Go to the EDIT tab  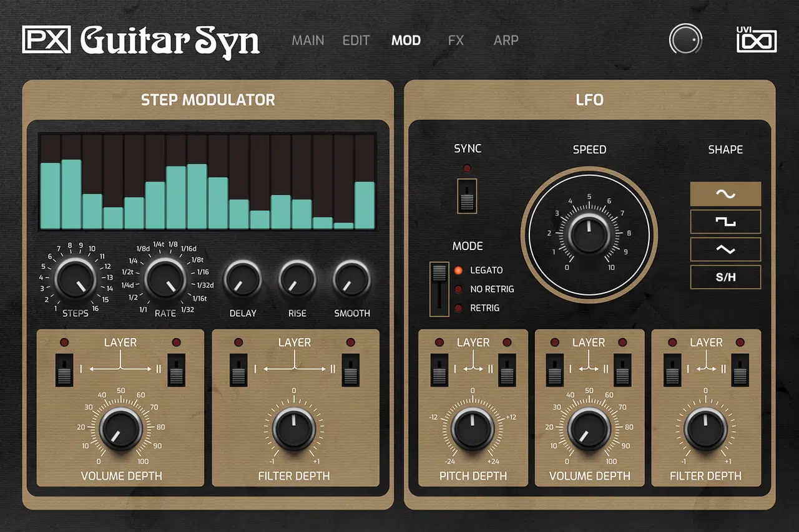click(x=356, y=41)
